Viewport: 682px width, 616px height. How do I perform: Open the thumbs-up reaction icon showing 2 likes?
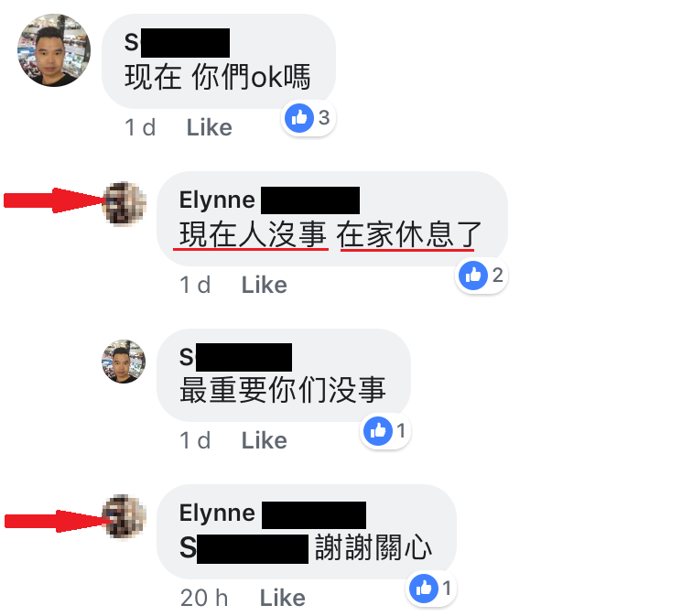(x=473, y=275)
